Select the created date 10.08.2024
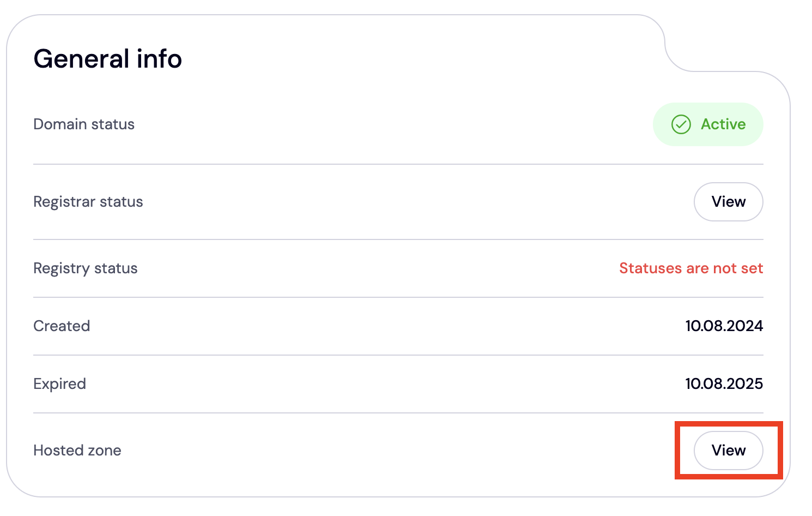Screen dimensions: 812x516 click(x=724, y=326)
